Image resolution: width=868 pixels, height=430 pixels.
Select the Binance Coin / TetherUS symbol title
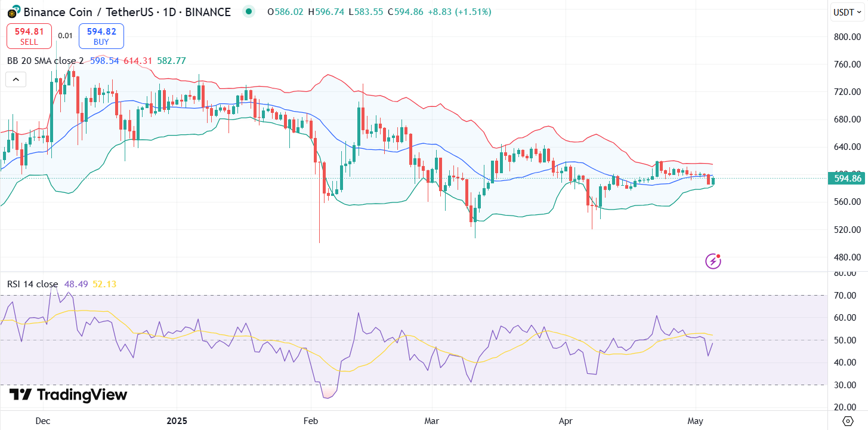[x=127, y=12]
